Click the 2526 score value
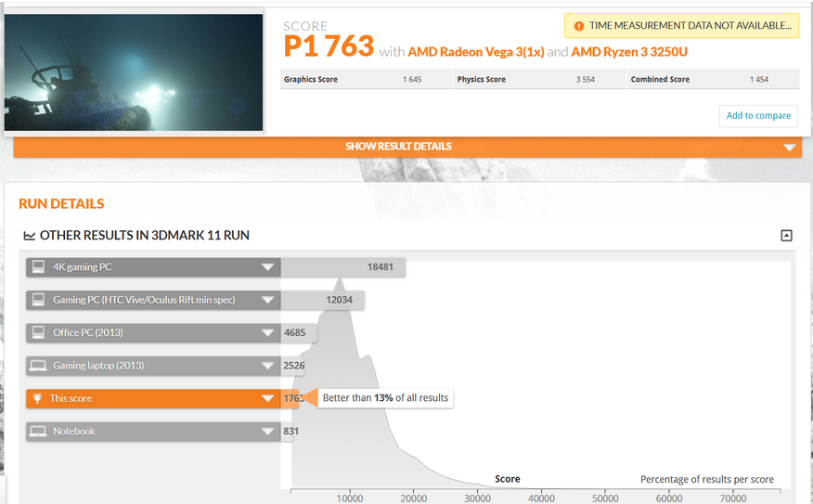This screenshot has width=813, height=504. tap(293, 366)
